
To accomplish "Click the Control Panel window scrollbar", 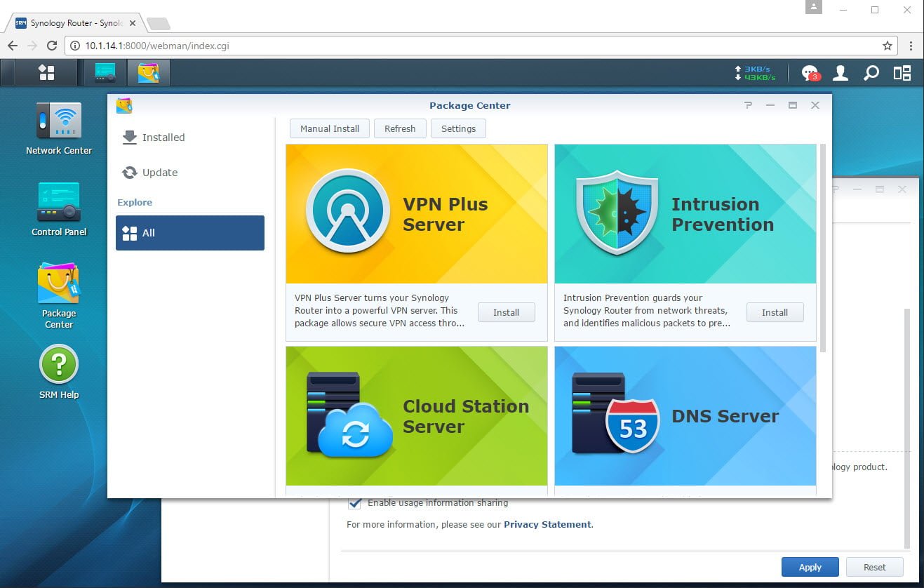I will click(x=907, y=428).
